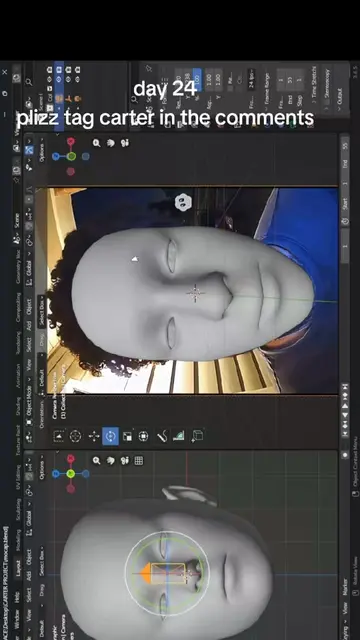Toggle the auto keying record dot
Viewport: 360px width, 640px height.
345,455
